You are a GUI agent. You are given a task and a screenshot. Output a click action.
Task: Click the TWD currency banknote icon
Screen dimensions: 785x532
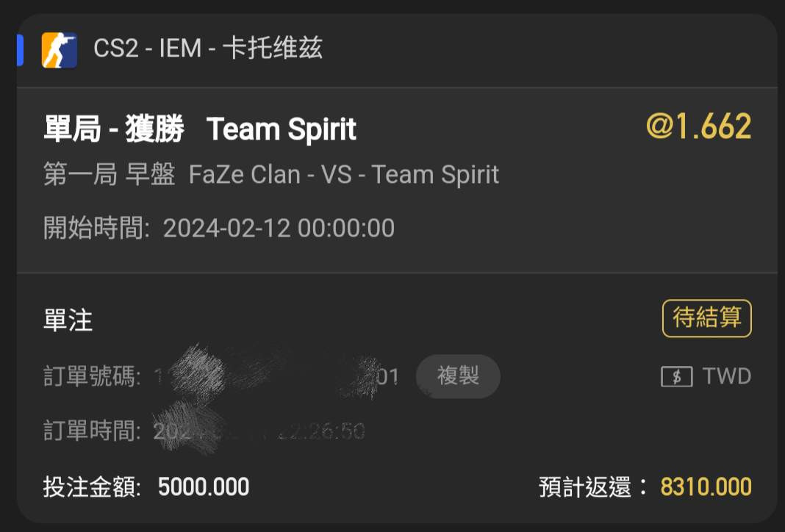[x=677, y=376]
